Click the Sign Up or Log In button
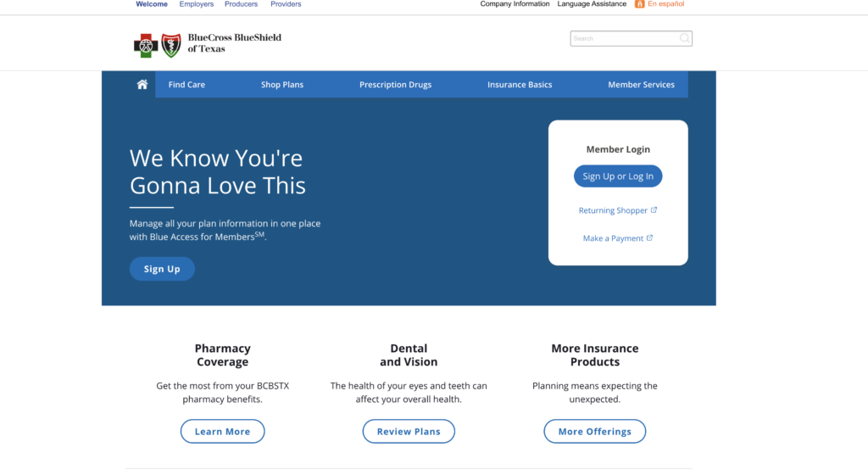 [618, 176]
